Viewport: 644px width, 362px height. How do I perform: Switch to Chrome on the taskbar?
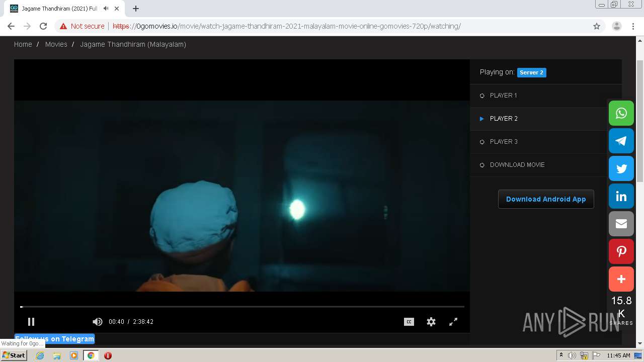(91, 355)
